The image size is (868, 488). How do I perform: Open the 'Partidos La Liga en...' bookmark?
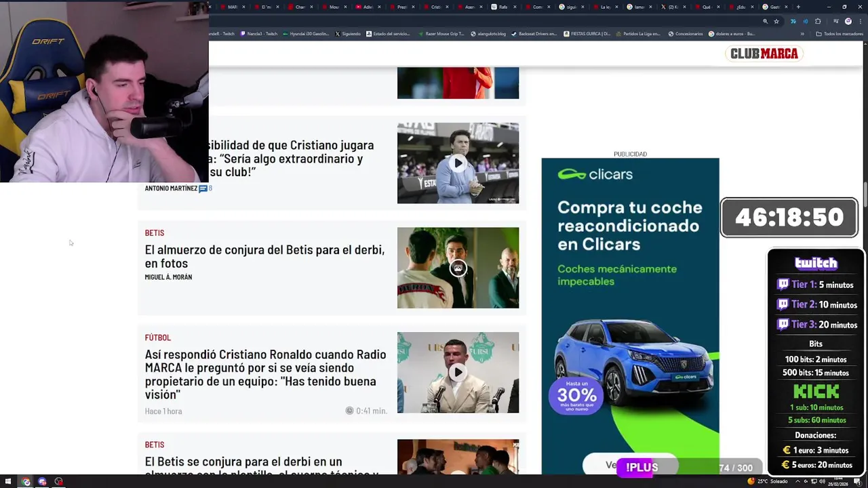click(x=638, y=34)
